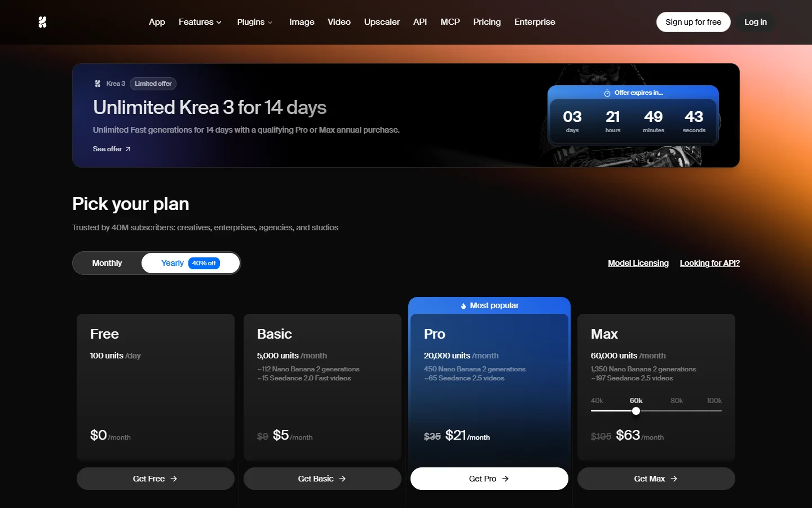Go to the Image page
Viewport: 812px width, 508px height.
[302, 22]
